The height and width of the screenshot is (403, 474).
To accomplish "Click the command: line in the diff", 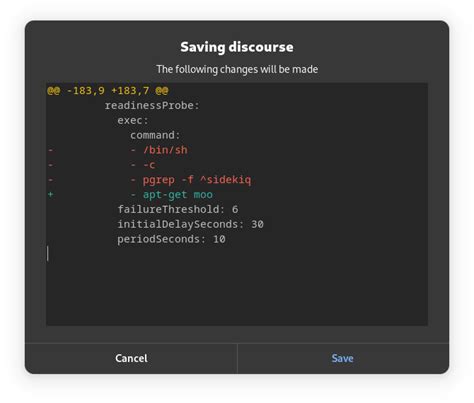I will [x=155, y=135].
